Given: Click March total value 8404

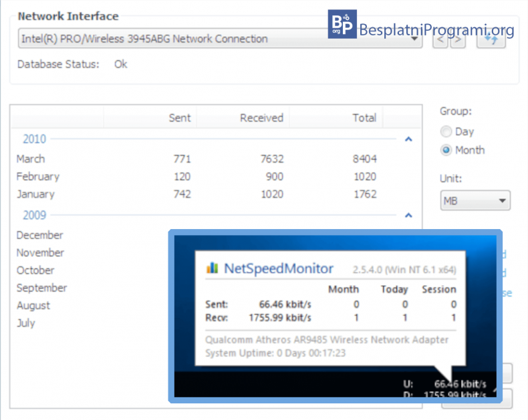Looking at the screenshot, I should coord(365,159).
